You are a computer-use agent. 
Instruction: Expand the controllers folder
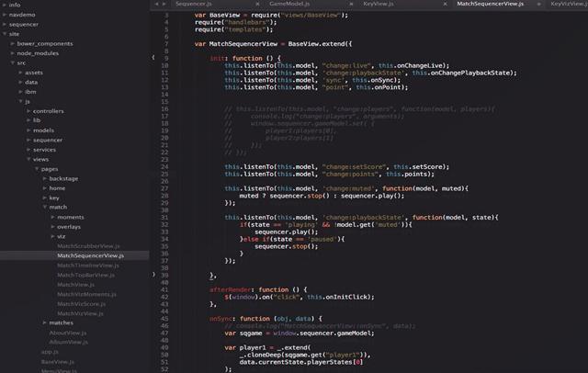pyautogui.click(x=48, y=110)
